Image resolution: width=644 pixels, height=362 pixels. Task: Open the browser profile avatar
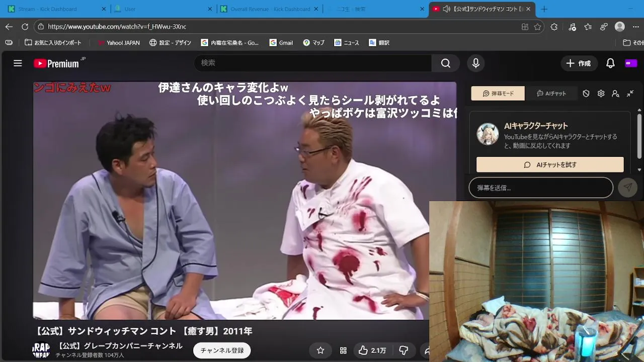(x=620, y=27)
